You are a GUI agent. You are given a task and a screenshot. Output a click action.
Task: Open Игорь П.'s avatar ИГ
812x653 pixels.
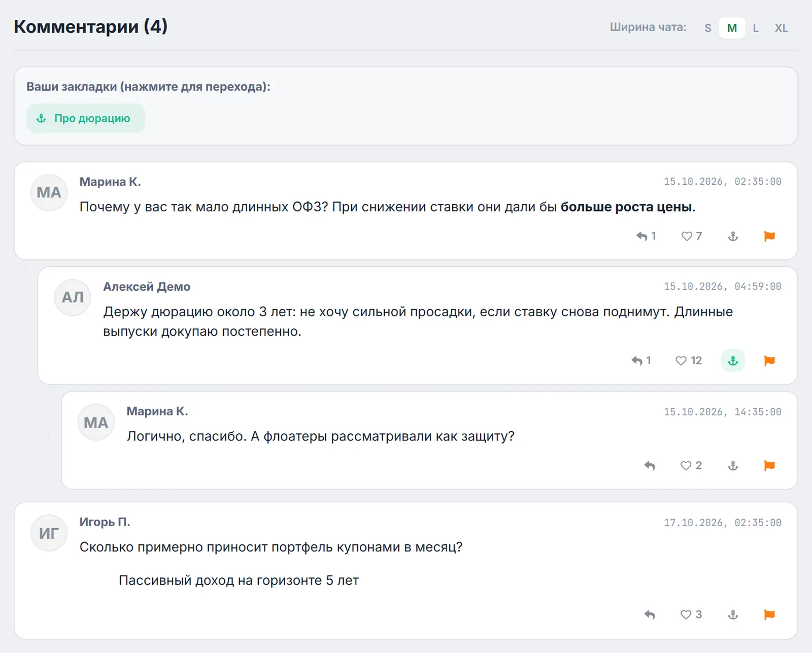tap(49, 533)
